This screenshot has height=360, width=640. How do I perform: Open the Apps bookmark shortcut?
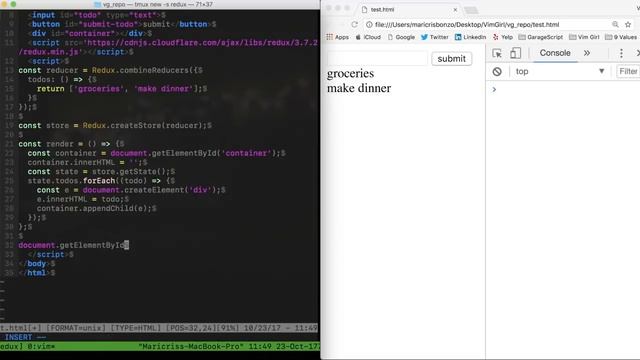pos(337,37)
